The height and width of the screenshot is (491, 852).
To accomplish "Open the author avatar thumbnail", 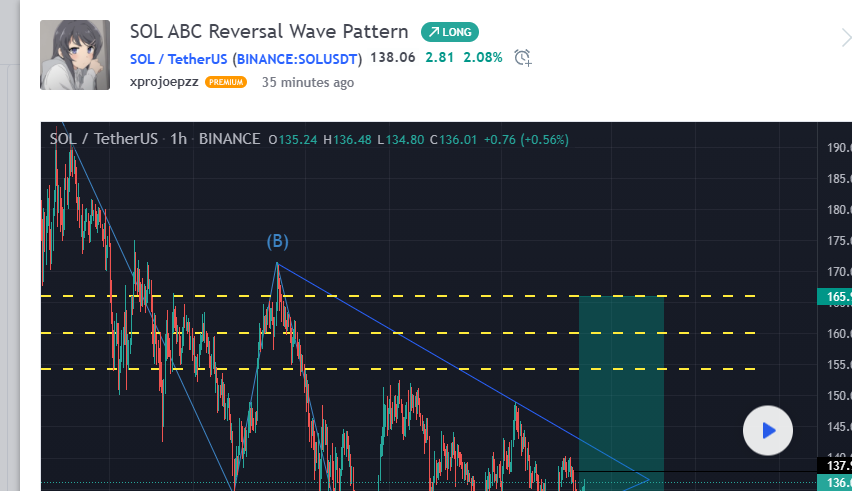I will click(75, 55).
